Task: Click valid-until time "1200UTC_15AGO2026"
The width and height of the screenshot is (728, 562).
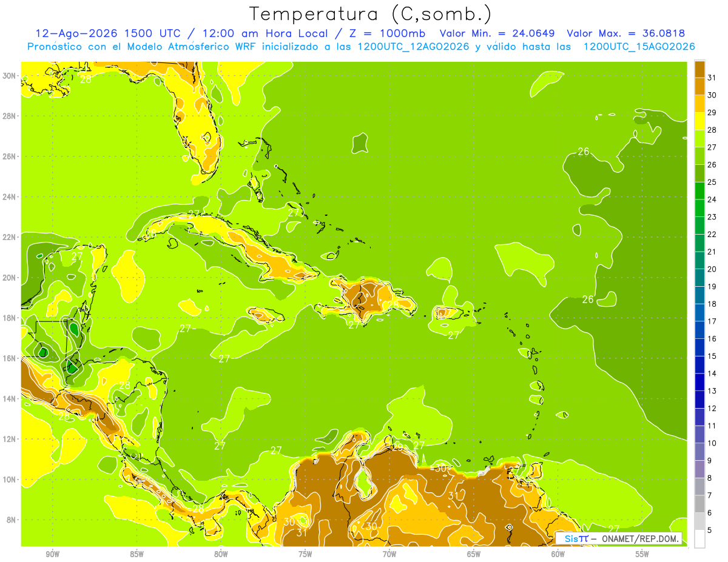Action: coord(639,46)
